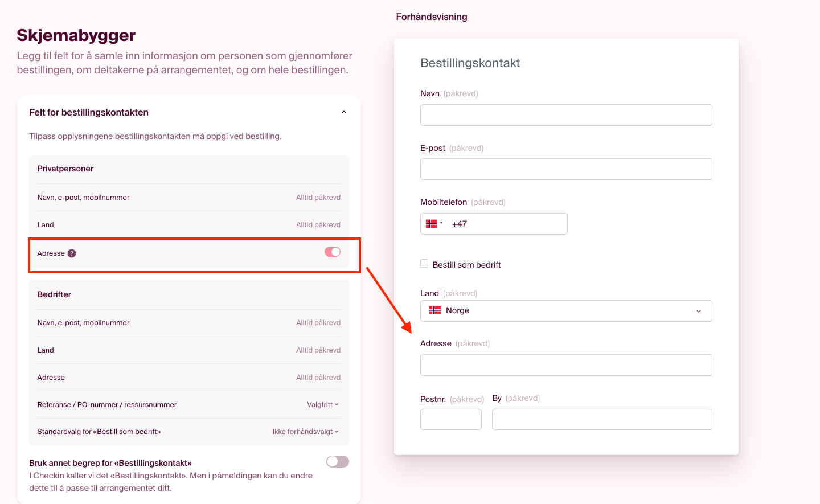Viewport: 820px width, 504px height.
Task: Click the Adresse help question mark icon
Action: point(72,253)
